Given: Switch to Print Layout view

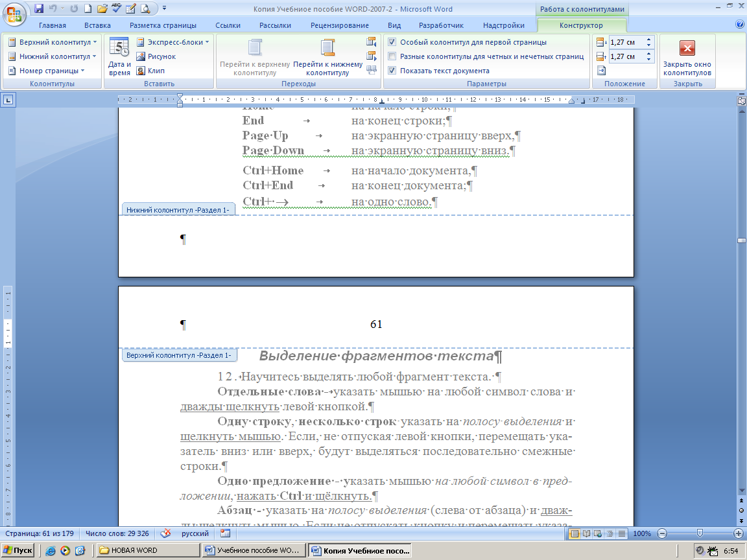Looking at the screenshot, I should coord(575,533).
